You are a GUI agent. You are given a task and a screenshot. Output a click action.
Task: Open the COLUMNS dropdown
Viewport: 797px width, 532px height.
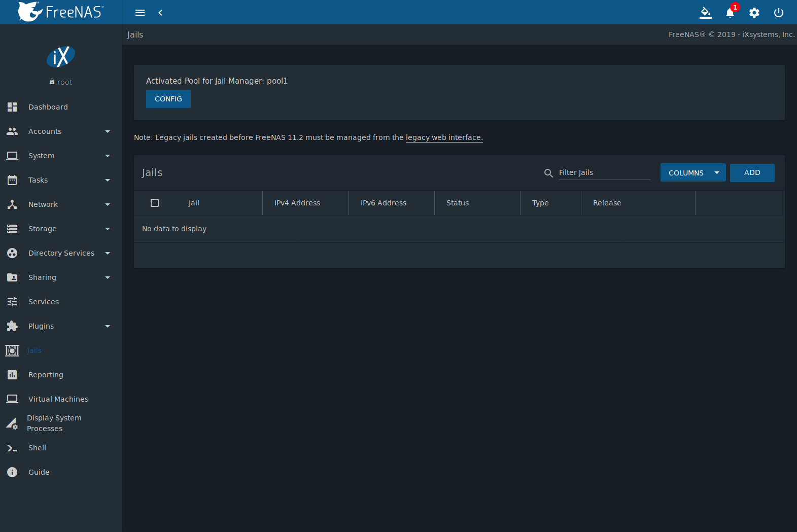(693, 173)
